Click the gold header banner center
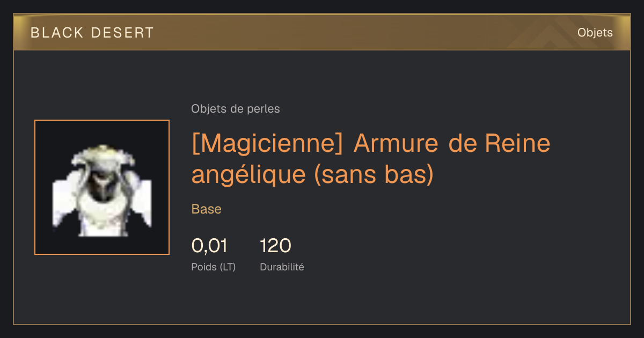This screenshot has width=644, height=338. point(322,32)
